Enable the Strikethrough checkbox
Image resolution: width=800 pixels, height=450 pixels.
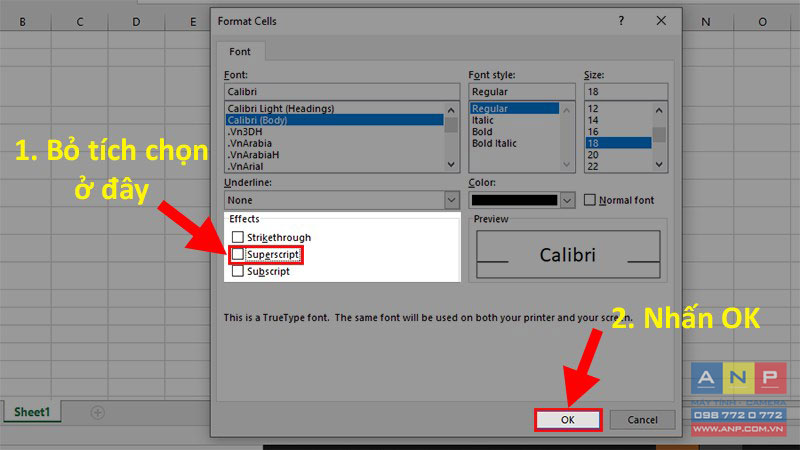point(238,237)
